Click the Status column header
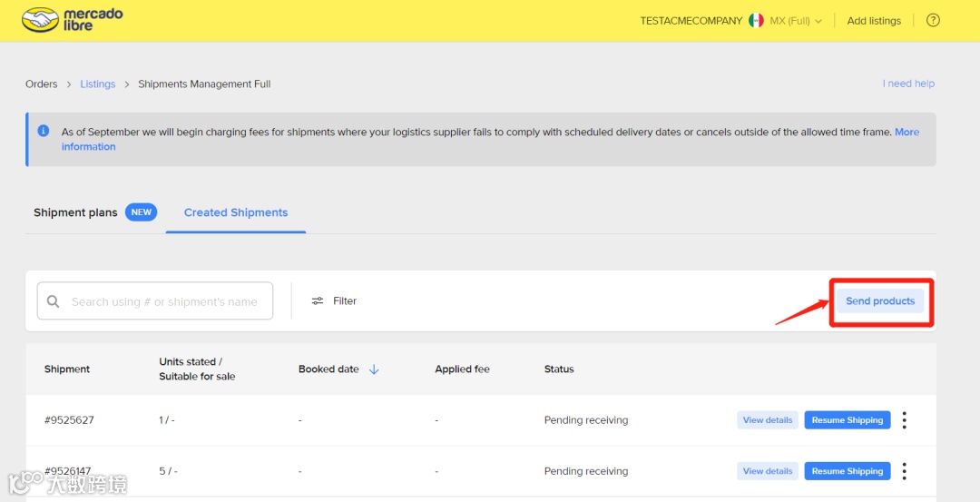Image resolution: width=980 pixels, height=502 pixels. point(559,369)
